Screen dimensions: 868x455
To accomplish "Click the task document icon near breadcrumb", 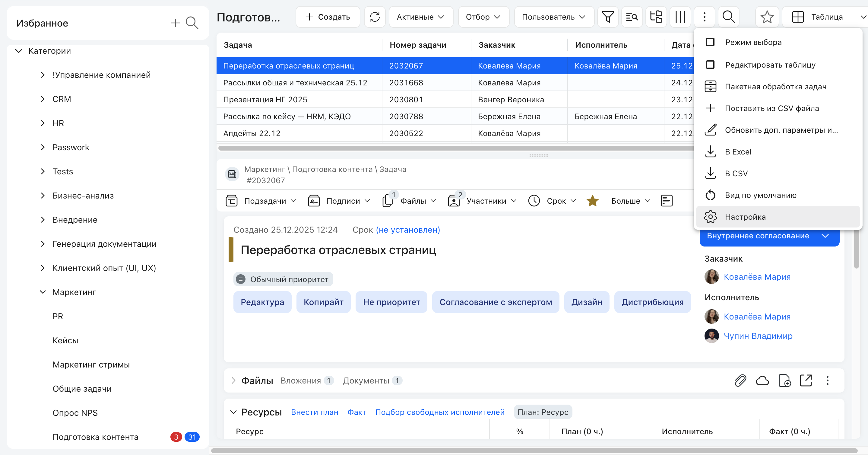I will (232, 174).
